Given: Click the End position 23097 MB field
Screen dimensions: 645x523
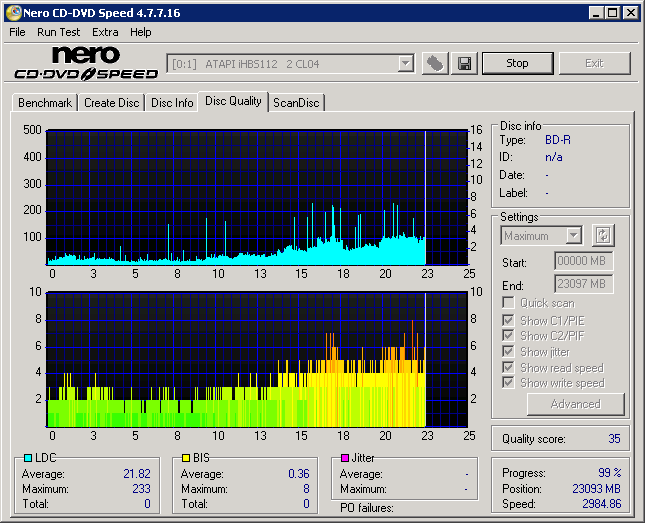Looking at the screenshot, I should coord(583,284).
